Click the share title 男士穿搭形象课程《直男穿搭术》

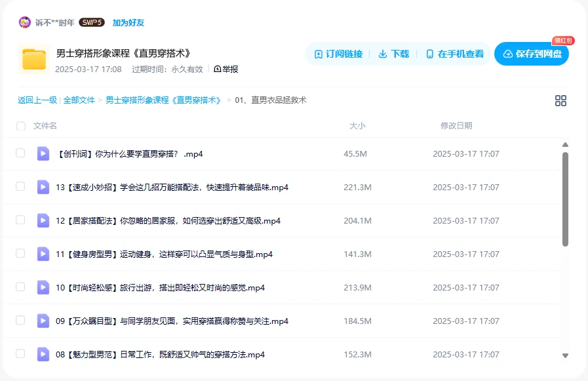[123, 53]
